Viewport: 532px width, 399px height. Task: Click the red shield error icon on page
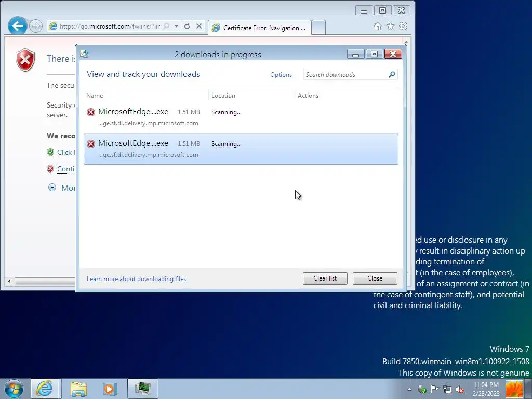coord(25,60)
